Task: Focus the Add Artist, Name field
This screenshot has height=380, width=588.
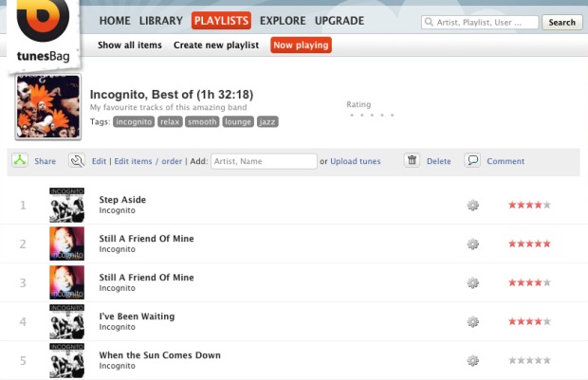Action: 264,161
